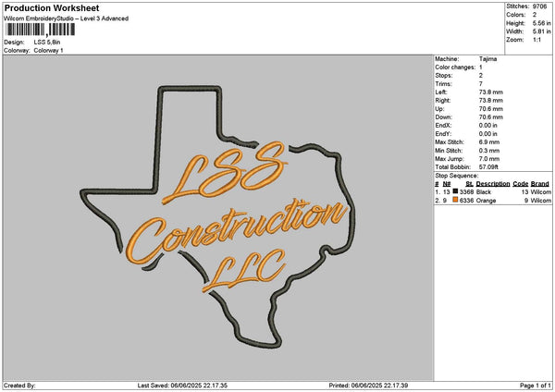This screenshot has width=555, height=392.
Task: Select the design name LSS 5,8in
Action: [x=47, y=43]
